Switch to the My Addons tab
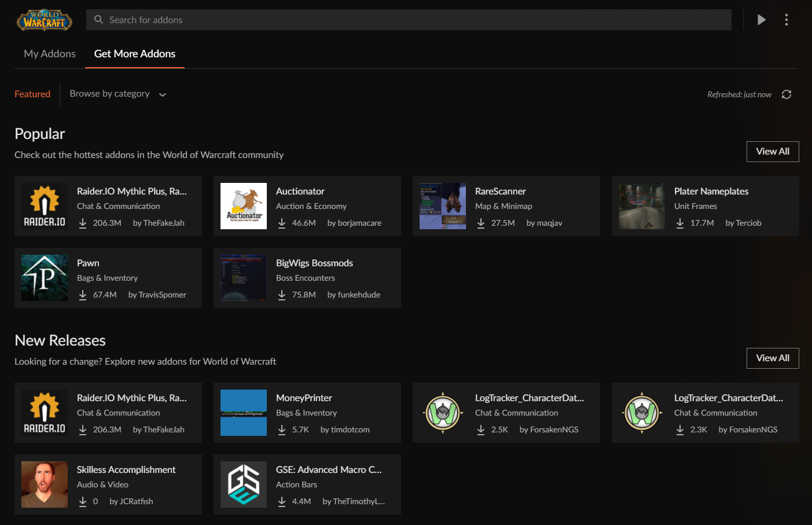812x525 pixels. point(49,53)
